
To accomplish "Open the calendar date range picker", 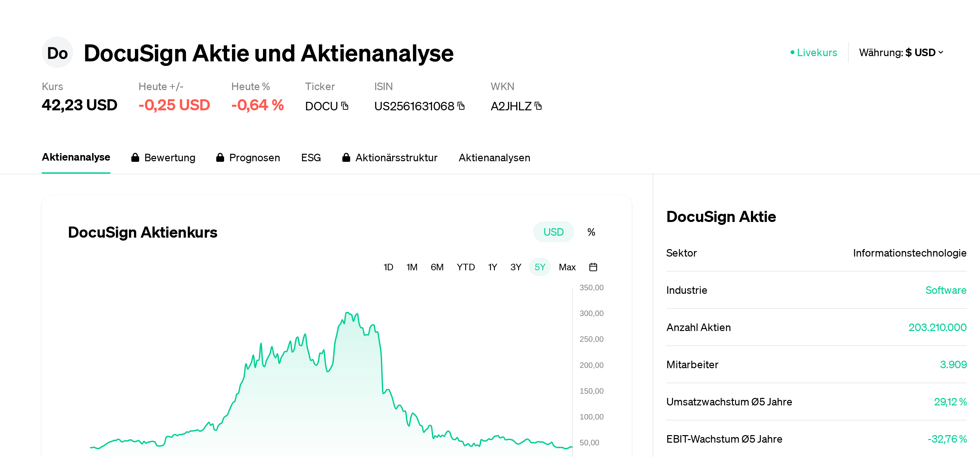I will (593, 267).
